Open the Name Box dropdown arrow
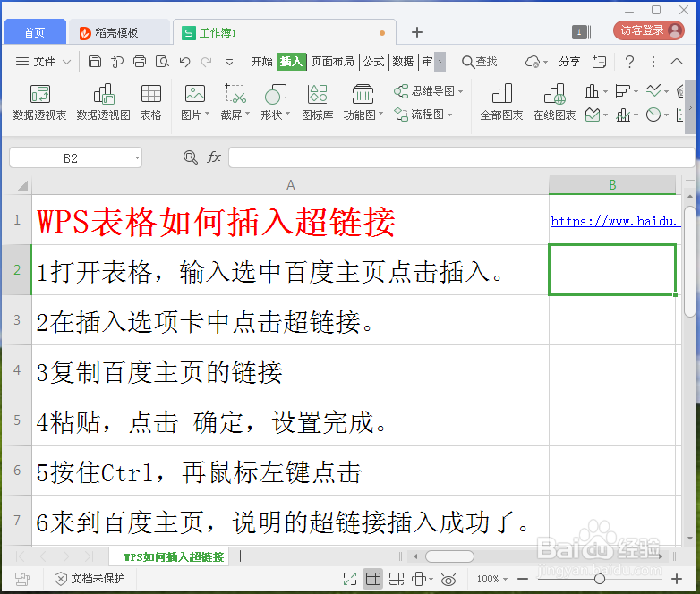This screenshot has width=700, height=594. [137, 158]
